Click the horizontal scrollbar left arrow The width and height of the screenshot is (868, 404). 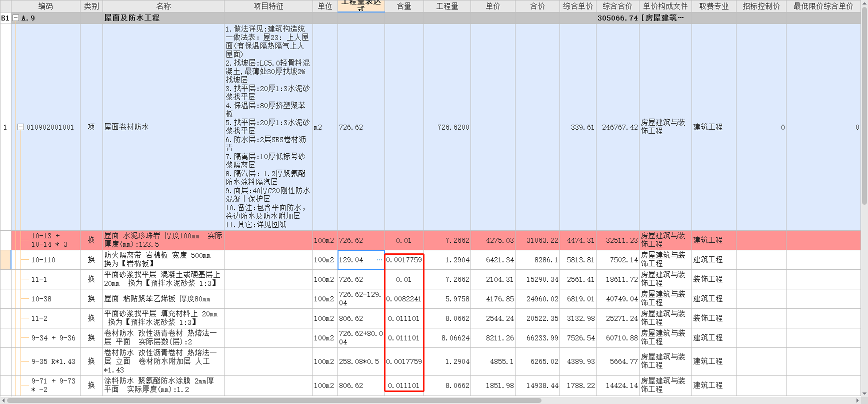coord(3,400)
